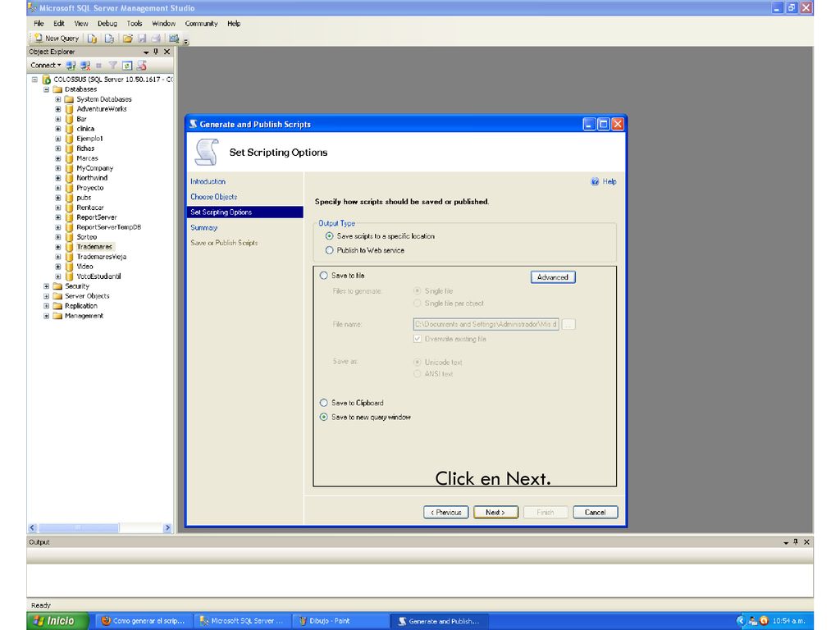Select the VotoEstudiantil database
Viewport: 840px width, 630px height.
pyautogui.click(x=98, y=276)
